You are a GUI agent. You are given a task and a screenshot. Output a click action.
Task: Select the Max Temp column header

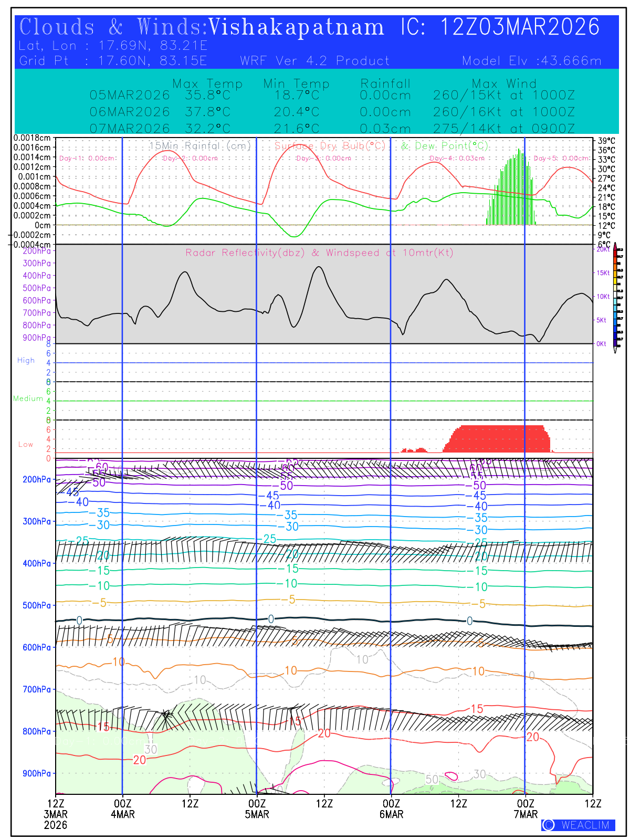point(207,83)
